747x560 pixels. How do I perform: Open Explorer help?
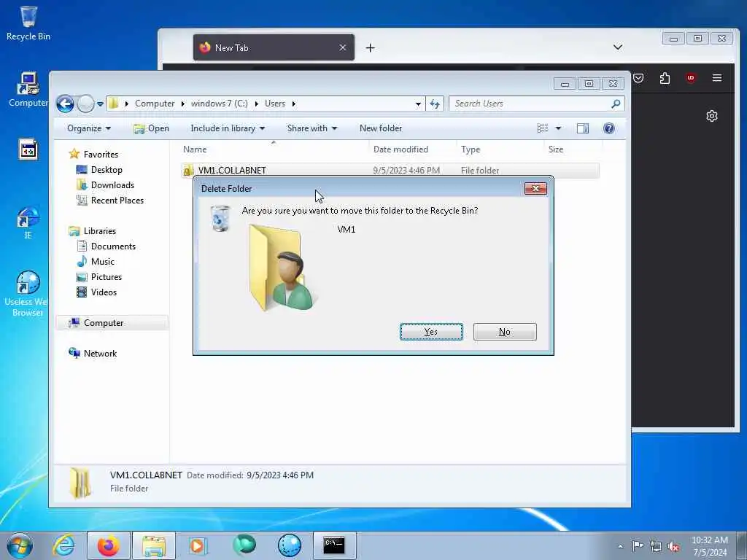coord(608,128)
